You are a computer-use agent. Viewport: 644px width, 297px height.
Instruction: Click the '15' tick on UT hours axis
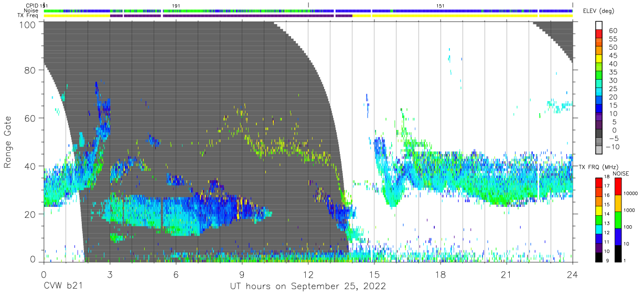click(374, 274)
